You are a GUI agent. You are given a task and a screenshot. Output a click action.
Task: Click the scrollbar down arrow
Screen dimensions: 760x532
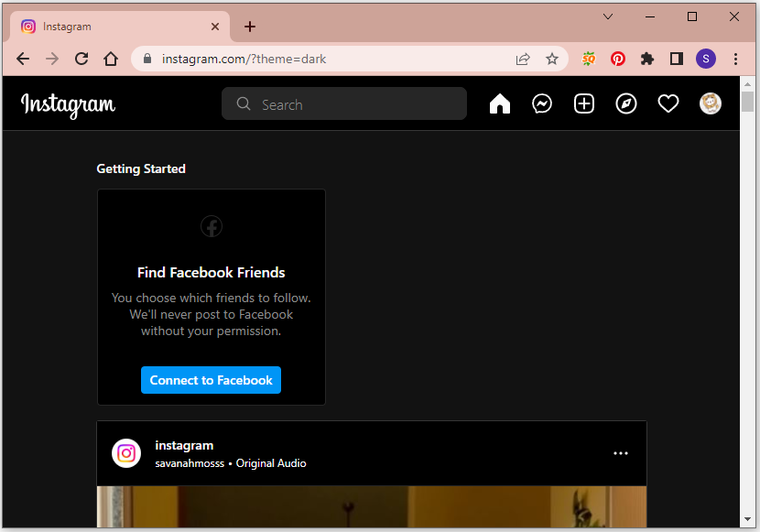(747, 519)
